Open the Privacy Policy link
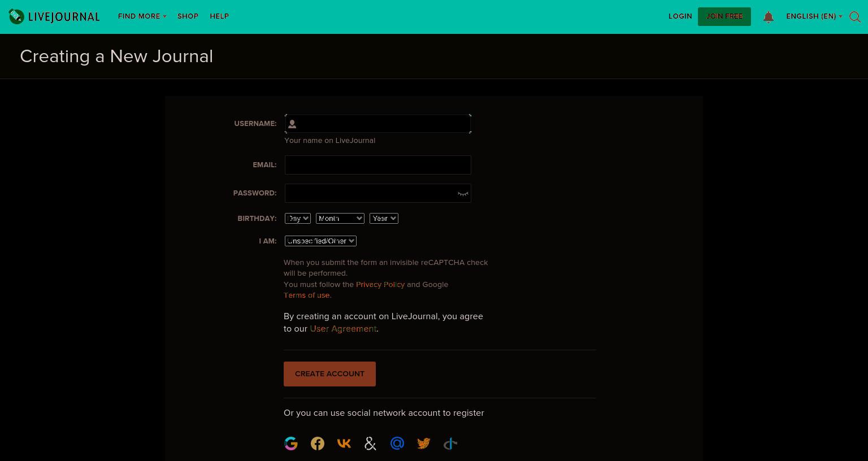The width and height of the screenshot is (868, 461). 380,284
